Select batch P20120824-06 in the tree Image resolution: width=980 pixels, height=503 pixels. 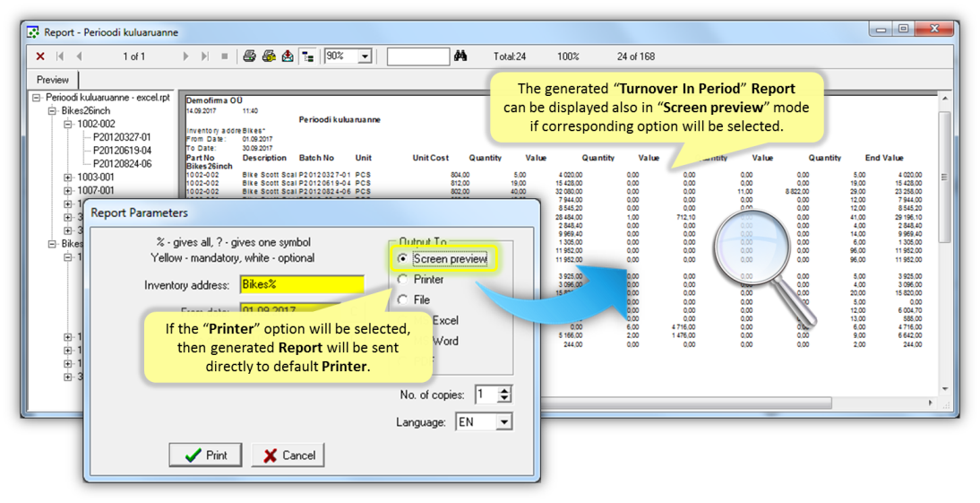pos(122,163)
